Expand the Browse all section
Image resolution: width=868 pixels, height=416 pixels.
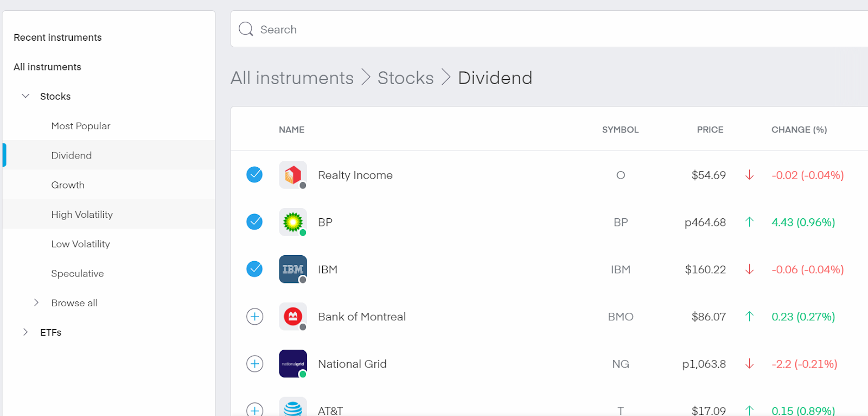pyautogui.click(x=36, y=303)
